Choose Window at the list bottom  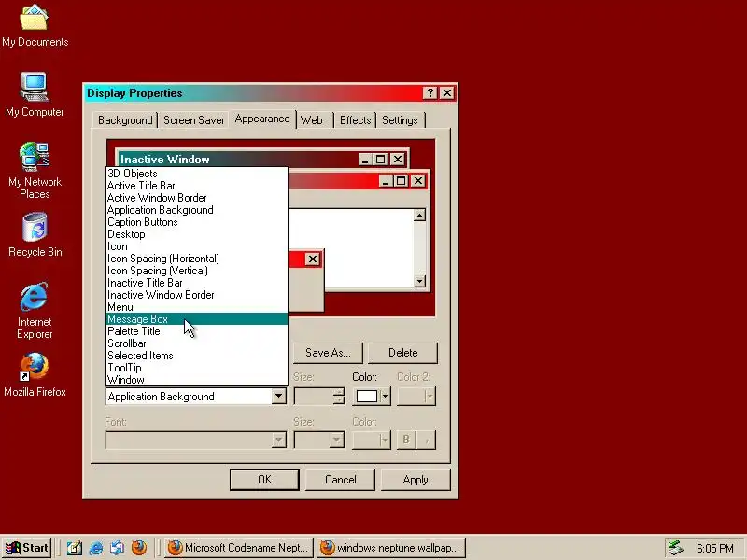point(196,380)
